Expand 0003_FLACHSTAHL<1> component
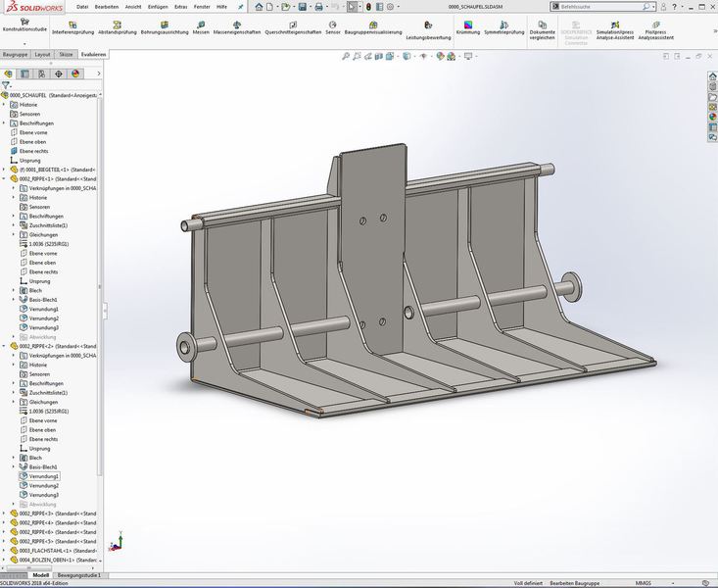 [x=4, y=551]
